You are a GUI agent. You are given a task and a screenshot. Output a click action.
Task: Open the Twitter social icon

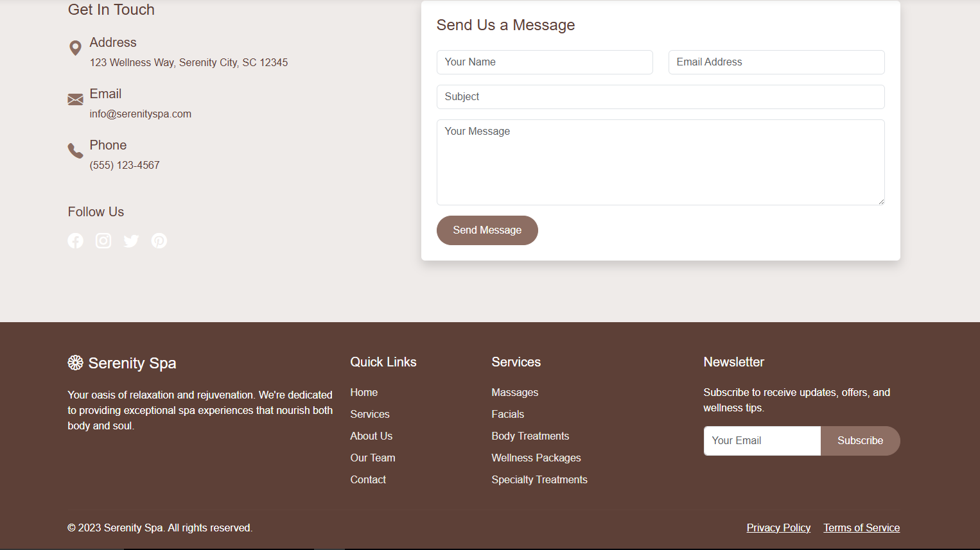click(x=131, y=241)
